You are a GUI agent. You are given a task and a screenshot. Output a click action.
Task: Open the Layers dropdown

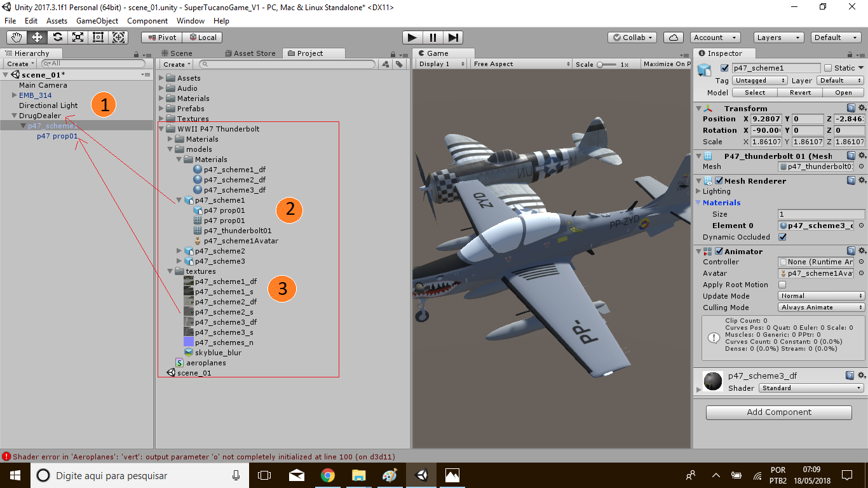pos(778,37)
